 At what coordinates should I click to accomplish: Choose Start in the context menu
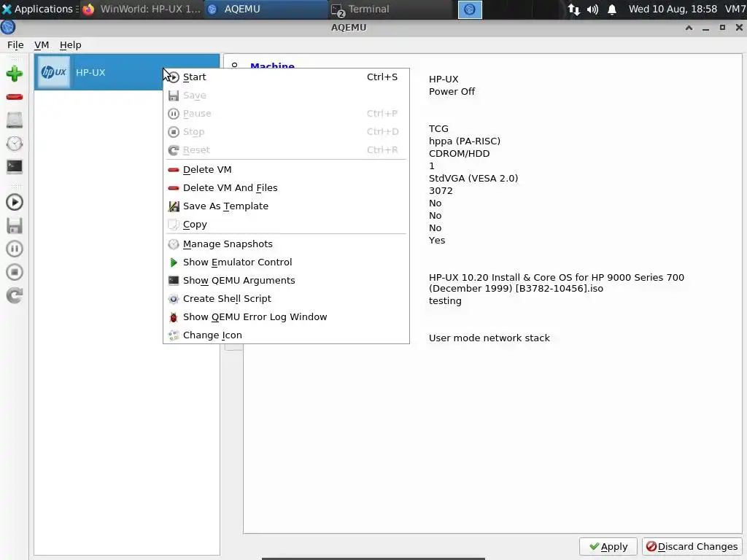point(286,77)
